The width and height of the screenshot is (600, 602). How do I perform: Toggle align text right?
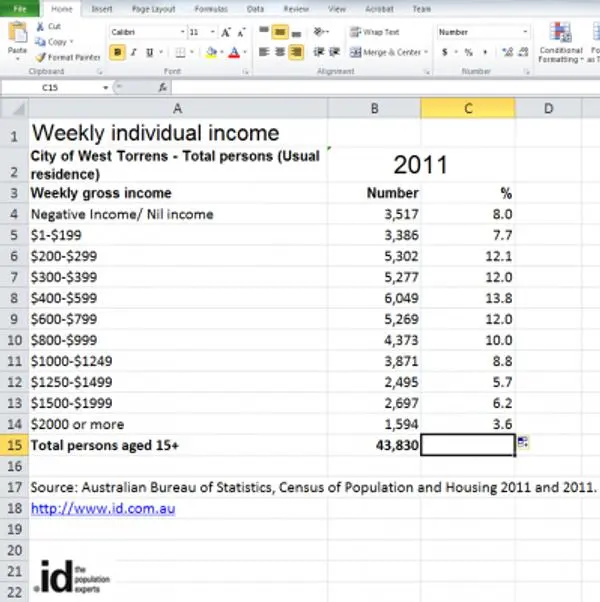pyautogui.click(x=296, y=52)
